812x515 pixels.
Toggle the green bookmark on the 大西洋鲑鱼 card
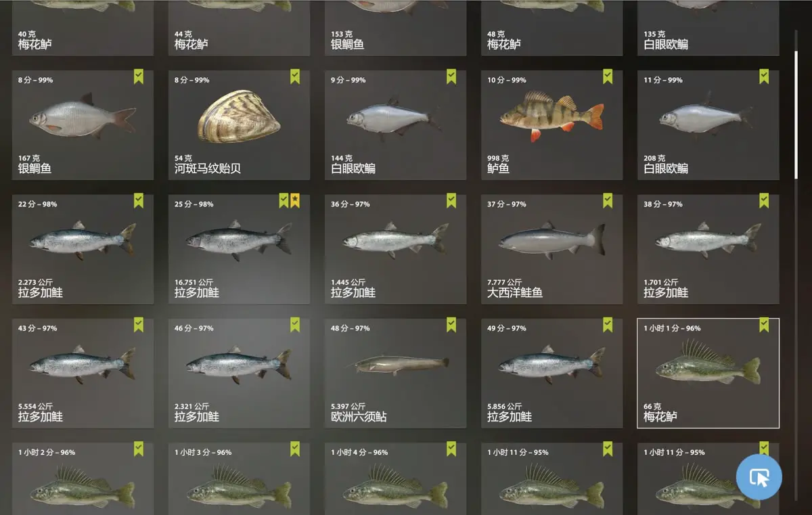608,200
